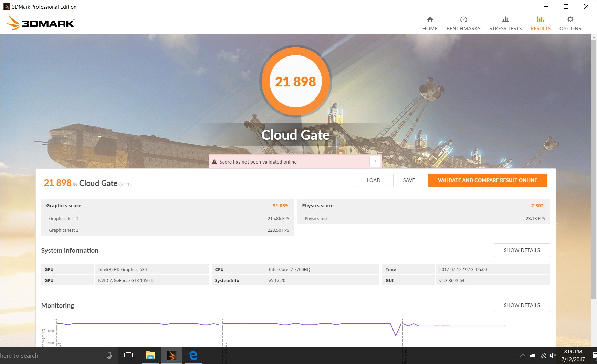Click the large 21 898 score circle

295,82
